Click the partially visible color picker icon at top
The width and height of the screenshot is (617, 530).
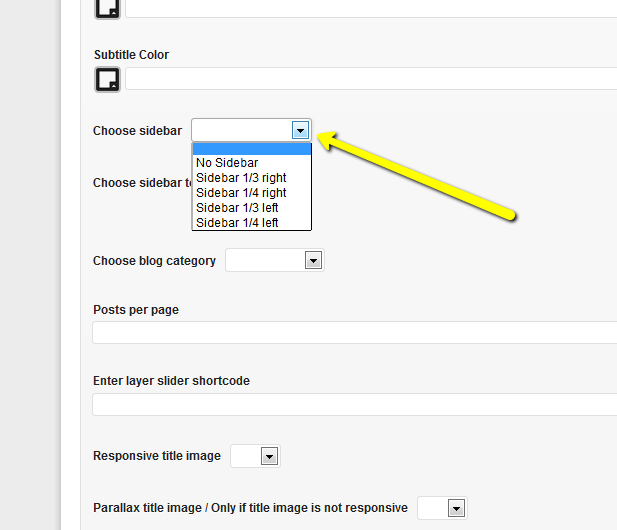(107, 8)
